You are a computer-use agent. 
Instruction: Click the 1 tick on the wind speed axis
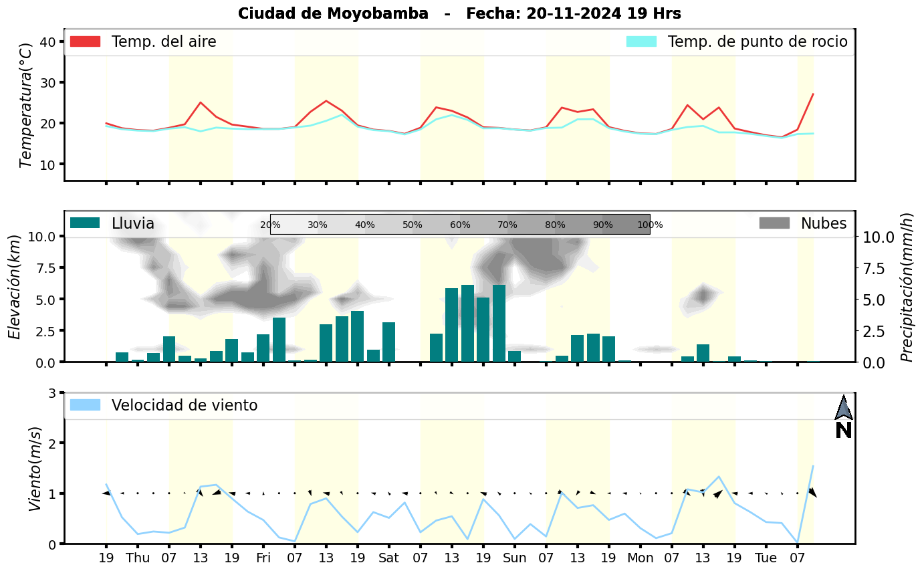click(x=52, y=494)
